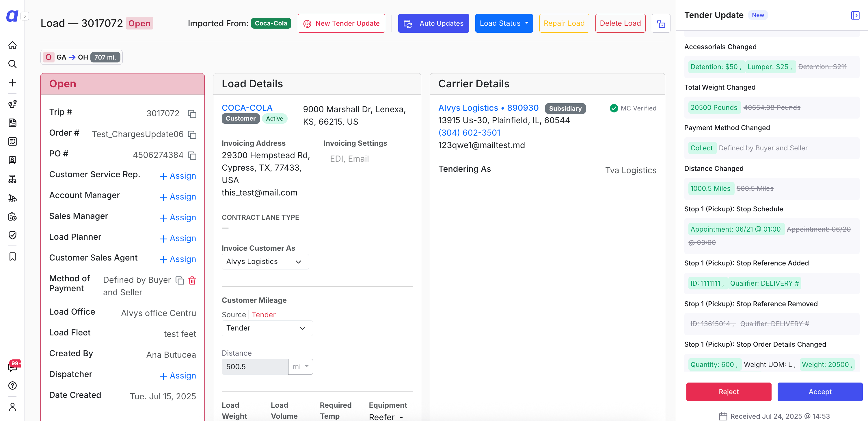Click the unlock load icon button
Image resolution: width=868 pixels, height=421 pixels.
click(x=661, y=23)
